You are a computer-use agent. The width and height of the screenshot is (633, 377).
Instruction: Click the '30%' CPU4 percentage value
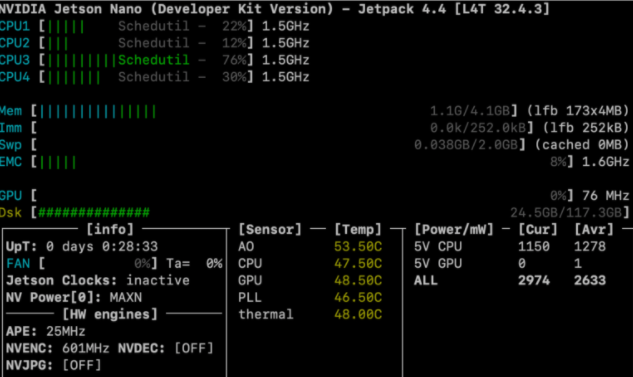(234, 77)
